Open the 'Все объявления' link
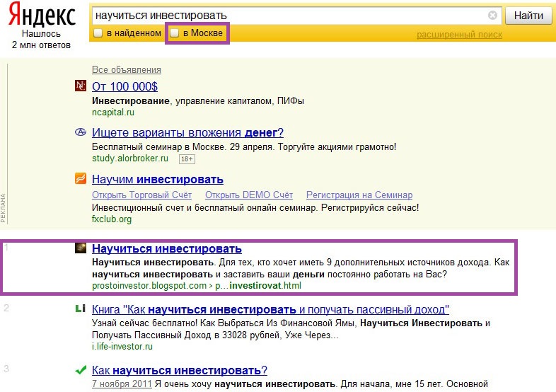The image size is (556, 392). click(127, 69)
